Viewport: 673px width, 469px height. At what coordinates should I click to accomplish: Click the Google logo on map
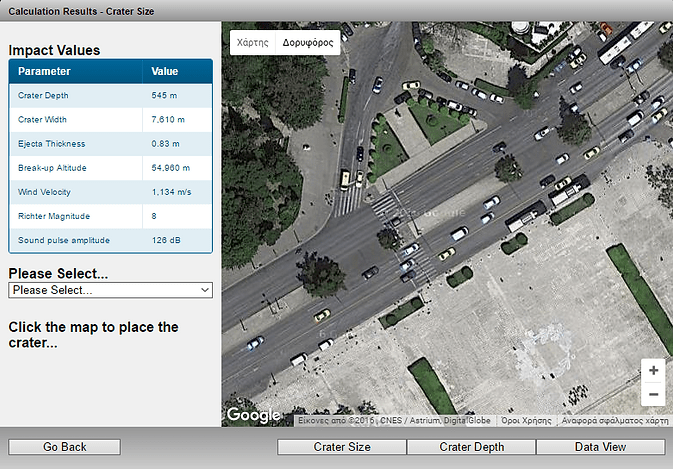(x=254, y=415)
